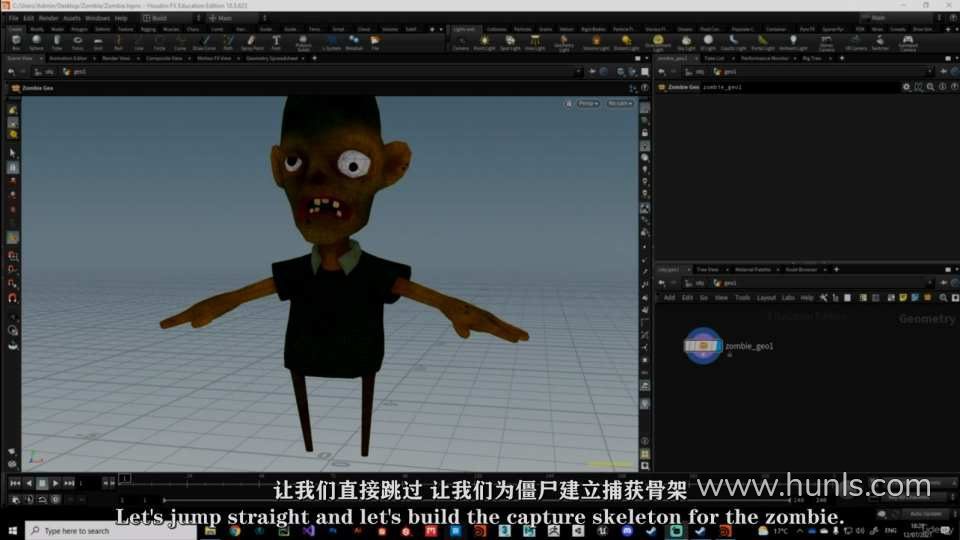Image resolution: width=960 pixels, height=540 pixels.
Task: Open the File menu
Action: 13,18
